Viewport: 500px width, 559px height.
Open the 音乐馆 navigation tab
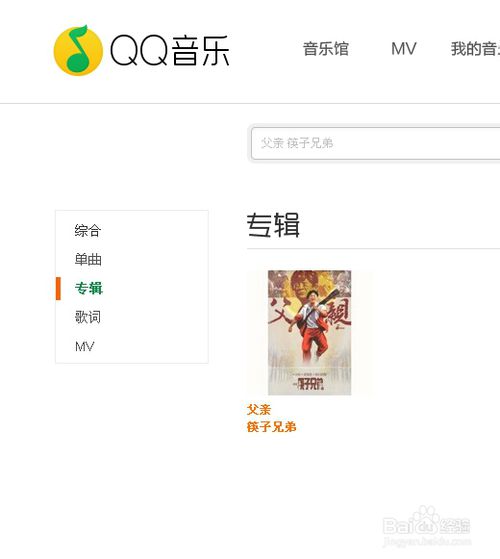[326, 49]
